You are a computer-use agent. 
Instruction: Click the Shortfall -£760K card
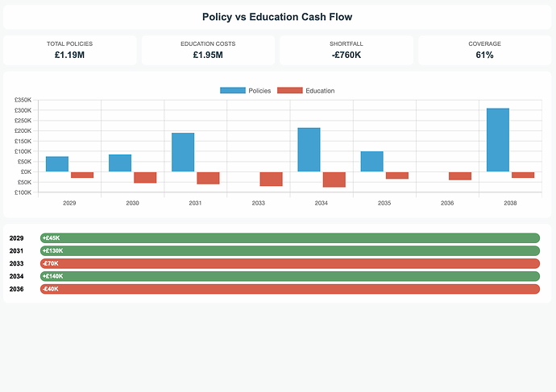pyautogui.click(x=346, y=50)
